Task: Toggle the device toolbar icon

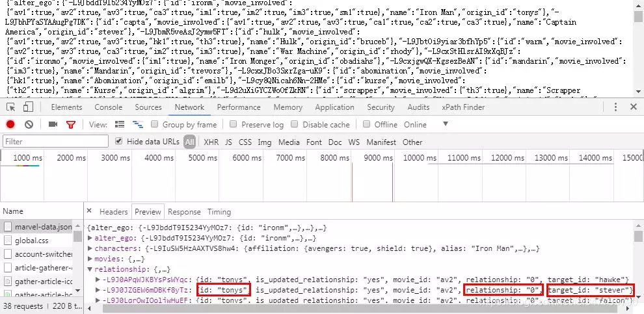Action: 28,107
